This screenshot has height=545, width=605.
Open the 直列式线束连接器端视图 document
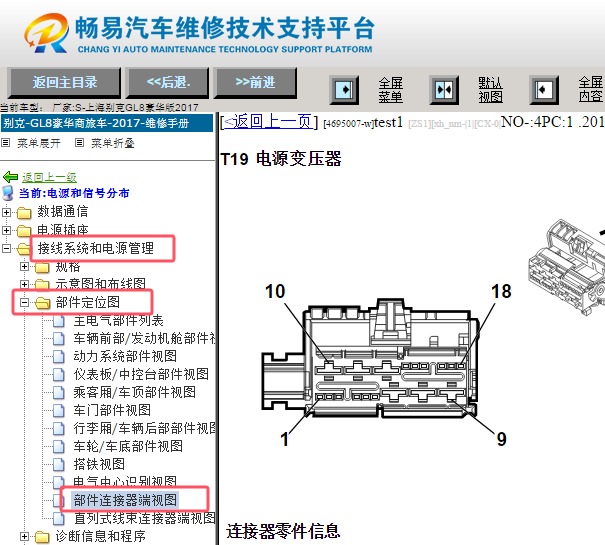pos(144,518)
